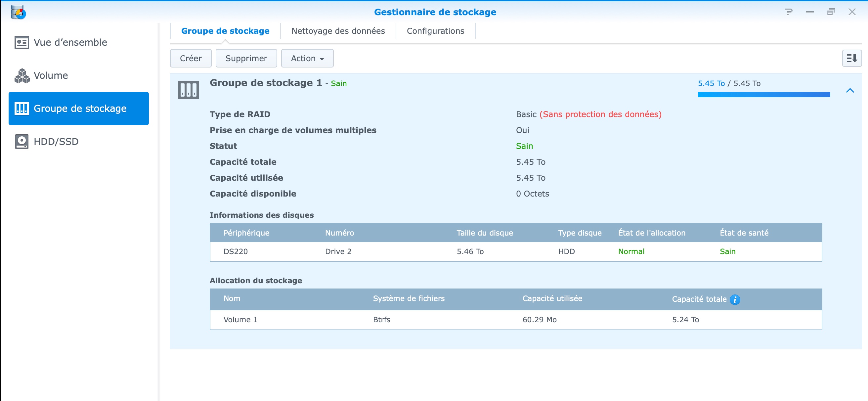Click the Storage Manager app icon
The width and height of the screenshot is (868, 401).
[x=18, y=12]
